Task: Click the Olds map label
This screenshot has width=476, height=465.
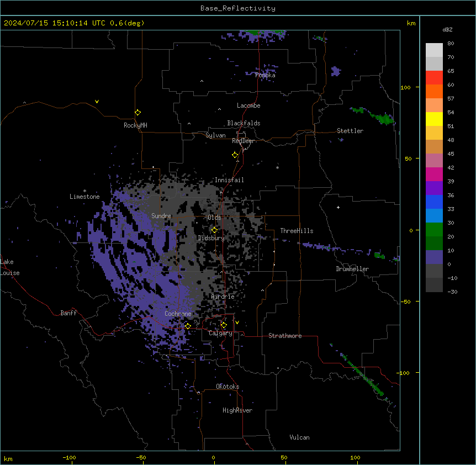Action: coord(214,218)
